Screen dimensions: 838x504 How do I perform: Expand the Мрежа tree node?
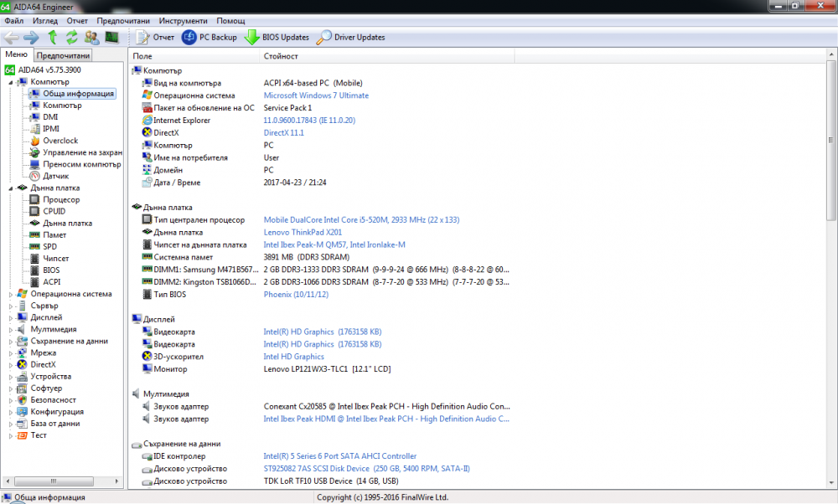pos(11,353)
